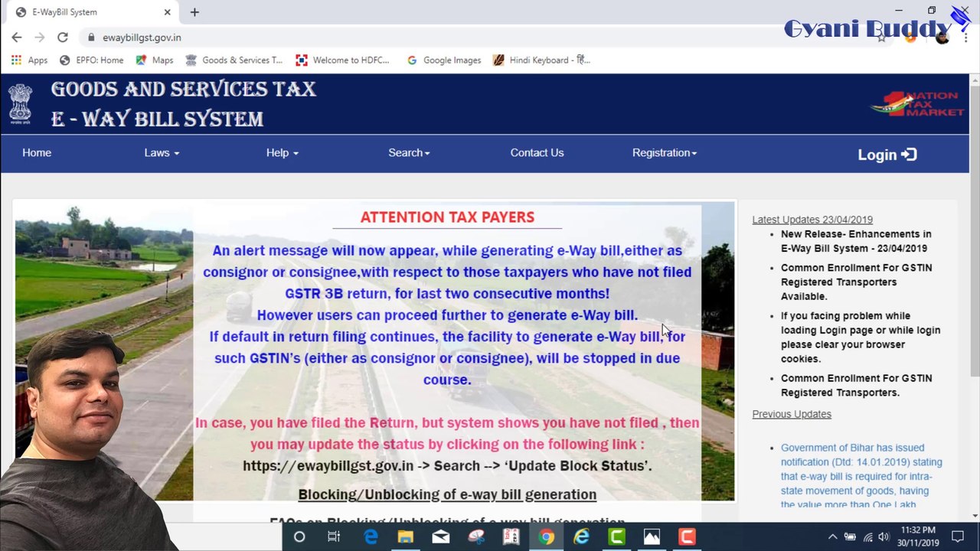Launch Internet Explorer from the taskbar
The height and width of the screenshot is (551, 980).
582,537
